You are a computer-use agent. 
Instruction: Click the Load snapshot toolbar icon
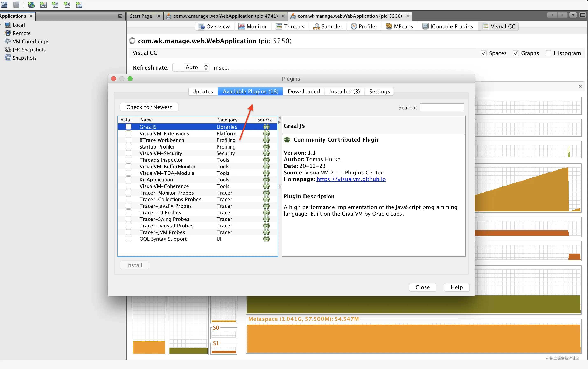(x=4, y=5)
